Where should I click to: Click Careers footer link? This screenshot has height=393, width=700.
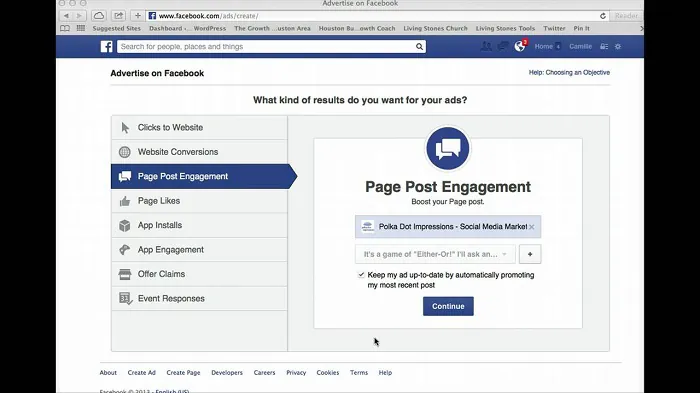click(x=264, y=372)
